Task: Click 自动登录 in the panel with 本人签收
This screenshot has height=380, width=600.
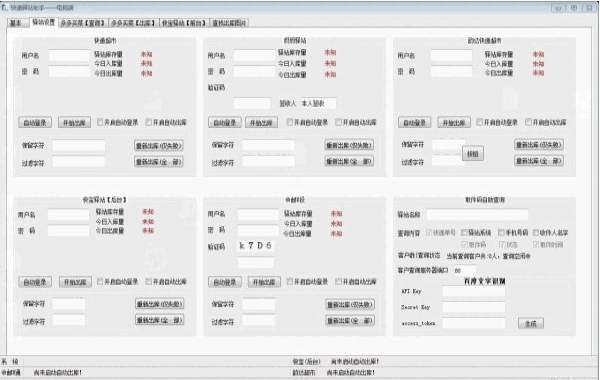Action: (225, 122)
